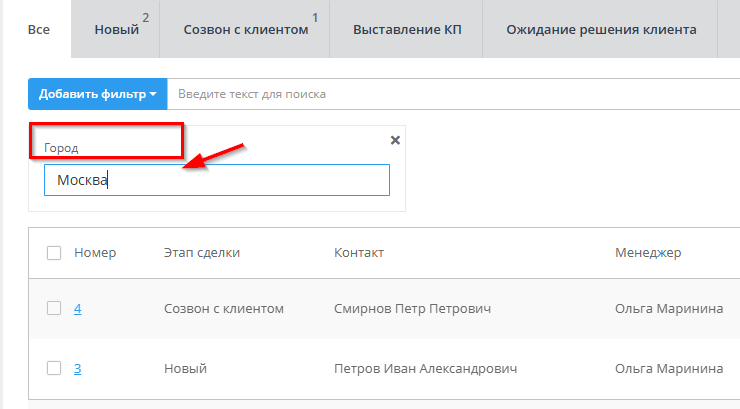Open the Добавить фильтр dropdown
The image size is (740, 409).
click(x=97, y=94)
